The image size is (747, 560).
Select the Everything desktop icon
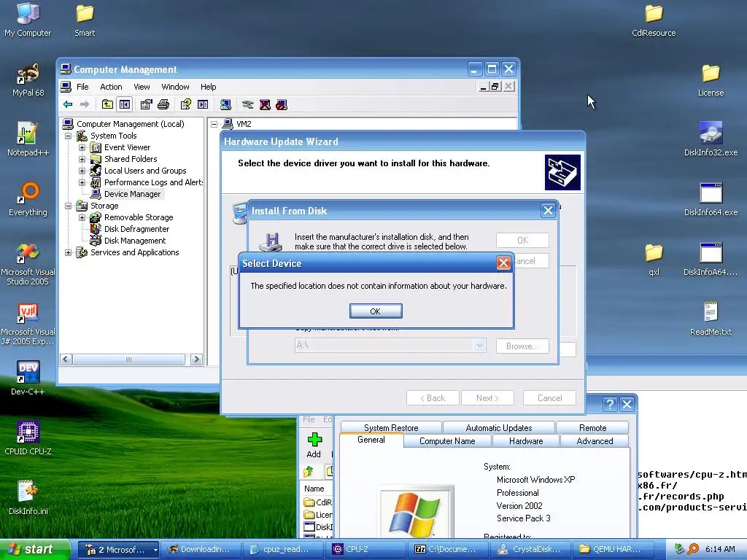coord(28,199)
